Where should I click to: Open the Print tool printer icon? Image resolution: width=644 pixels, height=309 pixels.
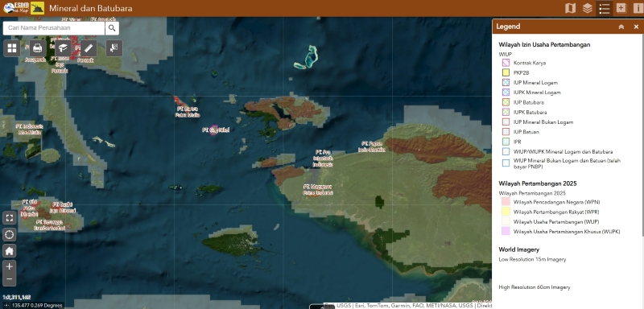[37, 48]
